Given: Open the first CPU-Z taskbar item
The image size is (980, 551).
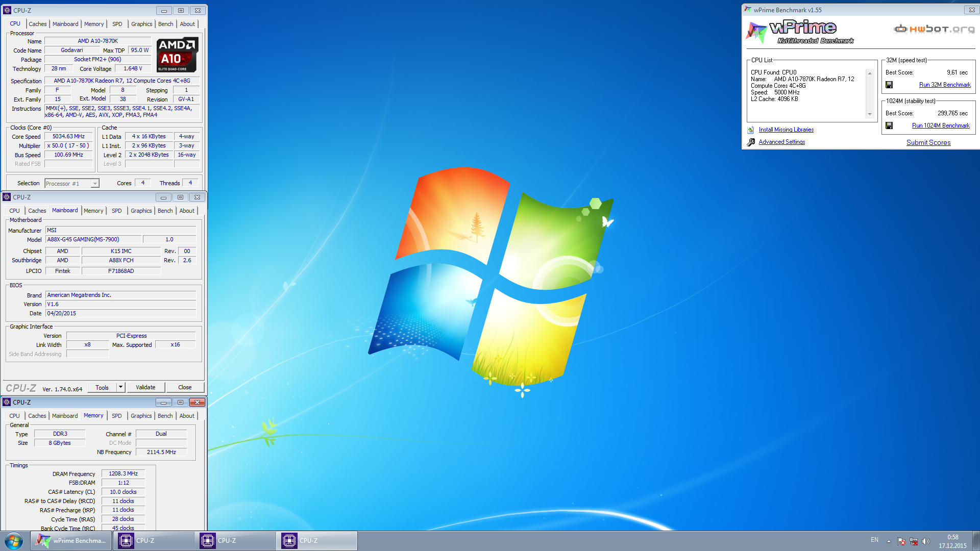Looking at the screenshot, I should 153,541.
